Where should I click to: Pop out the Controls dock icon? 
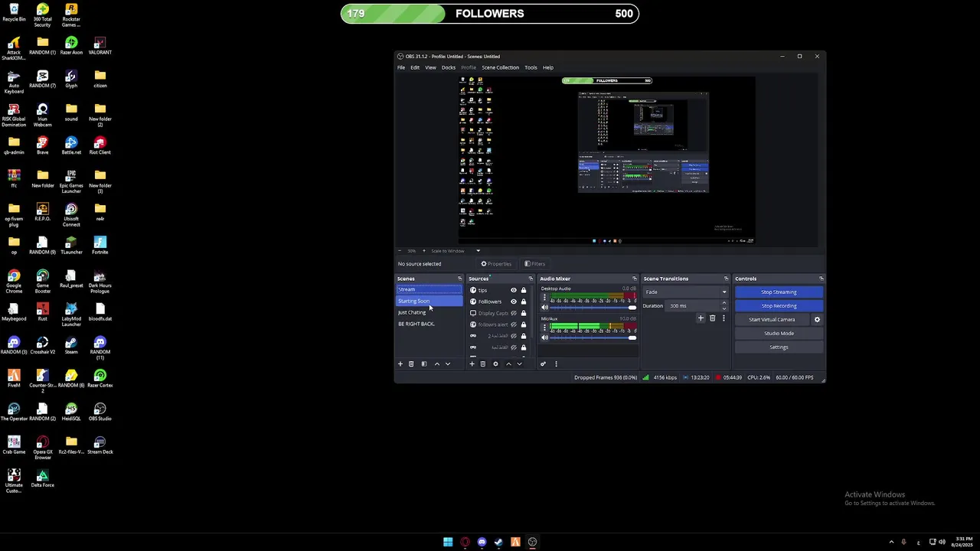pyautogui.click(x=822, y=279)
